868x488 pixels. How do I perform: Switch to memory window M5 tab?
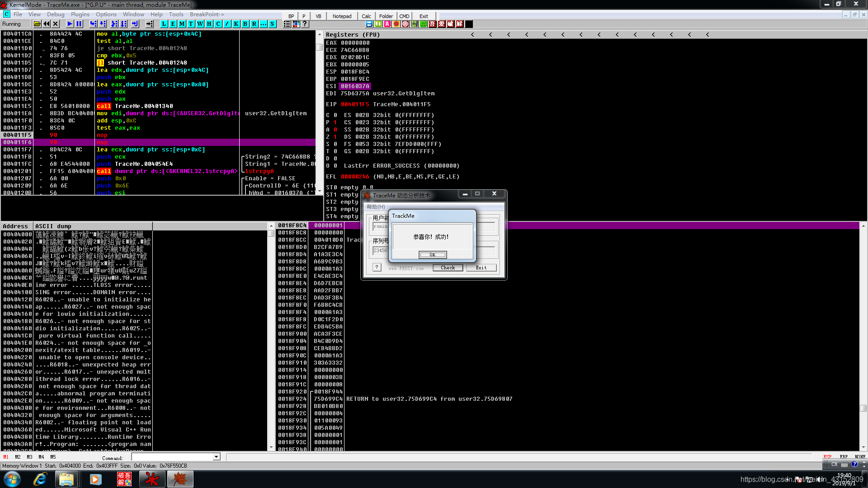pos(53,457)
